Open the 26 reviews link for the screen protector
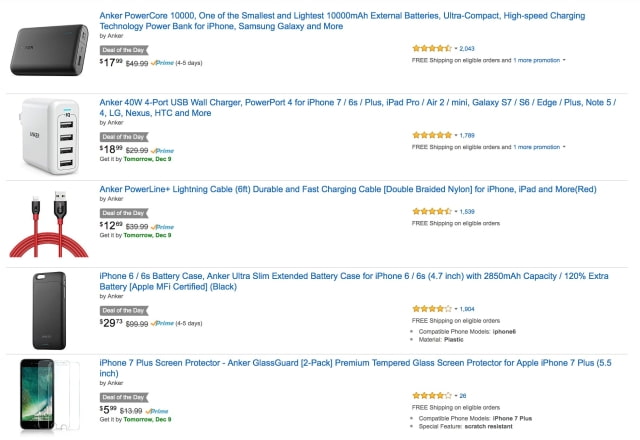640x440 pixels. coord(462,396)
